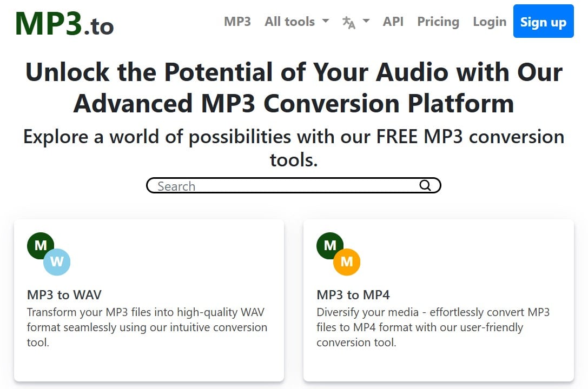Open the API page link
588x389 pixels.
point(393,22)
